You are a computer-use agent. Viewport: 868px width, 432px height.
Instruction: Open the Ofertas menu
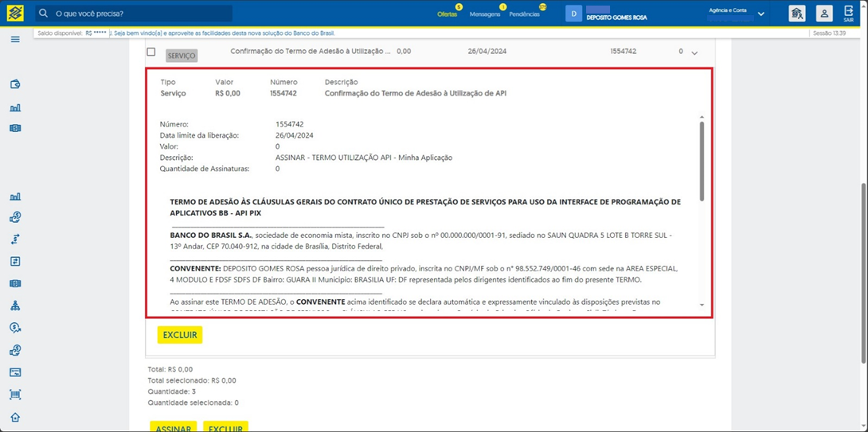tap(448, 14)
